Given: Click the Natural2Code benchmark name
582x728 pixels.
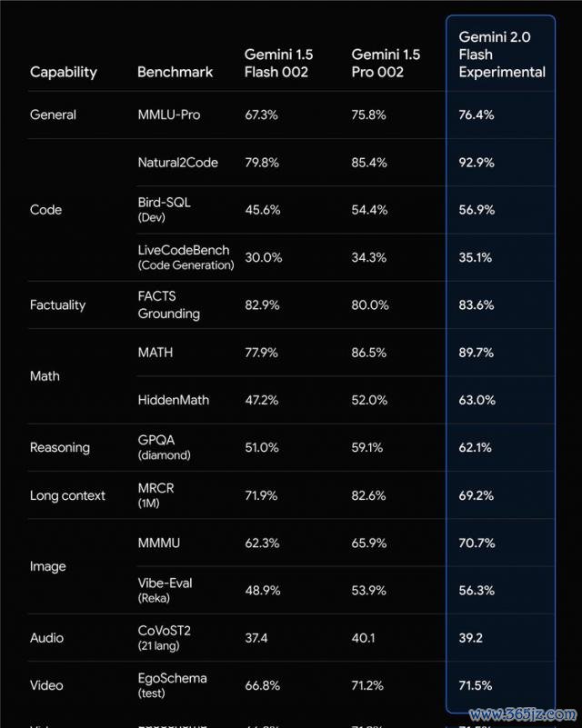Looking at the screenshot, I should click(x=178, y=163).
